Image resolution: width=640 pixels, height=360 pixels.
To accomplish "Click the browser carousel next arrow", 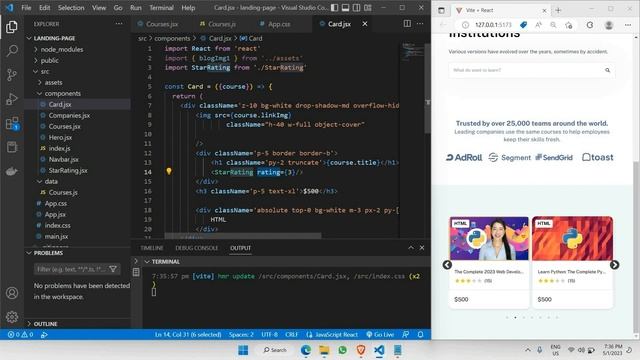I will [614, 265].
